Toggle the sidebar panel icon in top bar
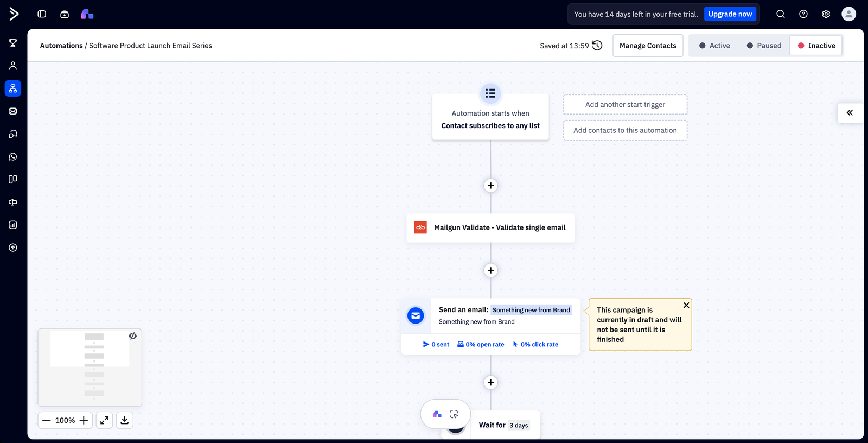The height and width of the screenshot is (443, 868). (x=42, y=14)
